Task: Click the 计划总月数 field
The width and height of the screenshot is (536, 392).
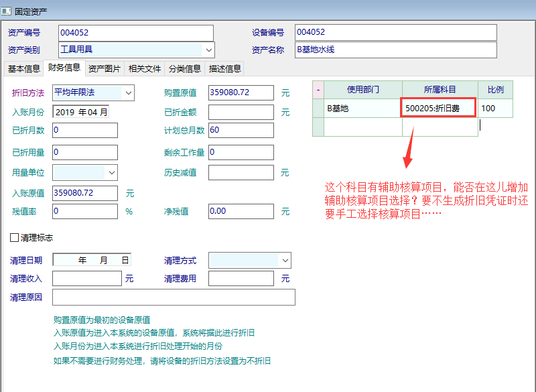Action: (241, 130)
